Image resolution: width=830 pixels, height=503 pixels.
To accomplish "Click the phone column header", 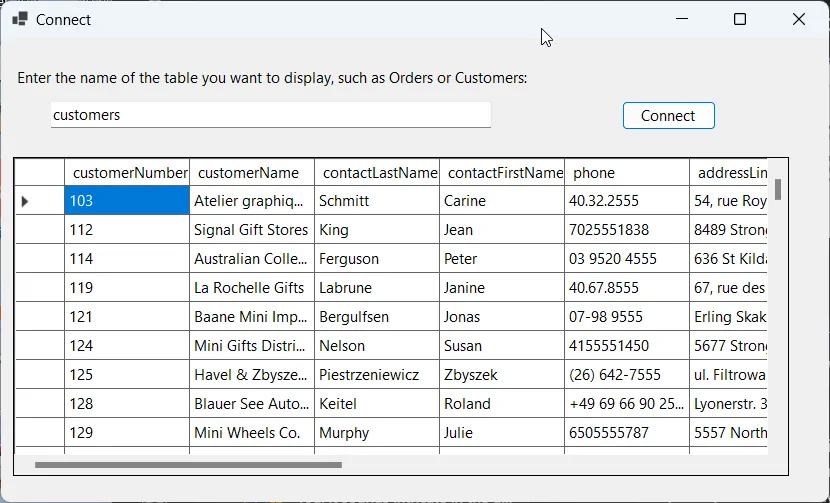I will point(626,173).
